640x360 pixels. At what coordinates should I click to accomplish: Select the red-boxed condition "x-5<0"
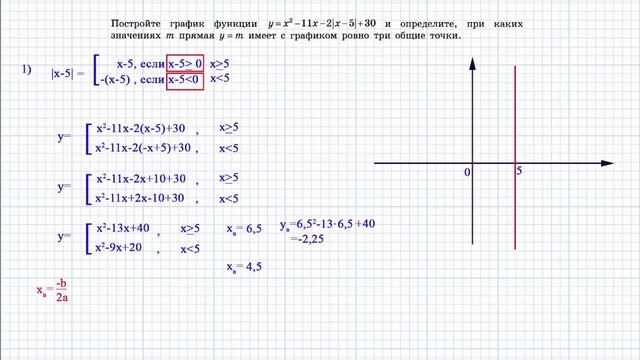pyautogui.click(x=185, y=81)
